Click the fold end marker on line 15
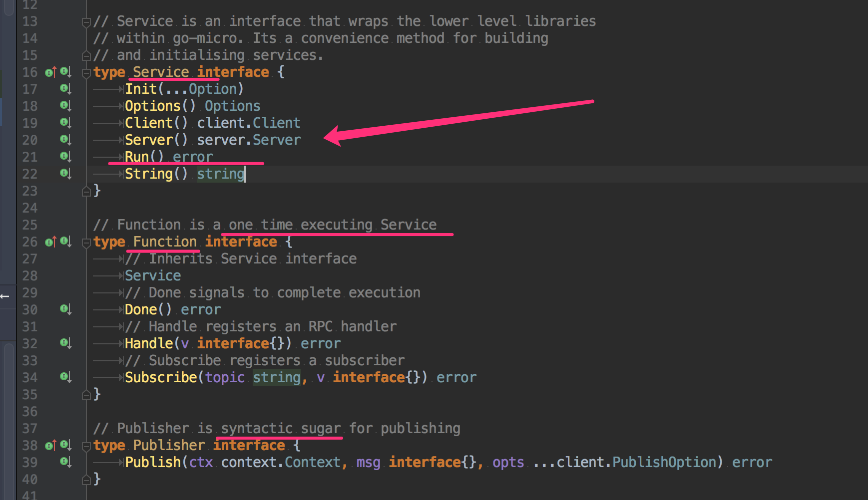 (86, 55)
